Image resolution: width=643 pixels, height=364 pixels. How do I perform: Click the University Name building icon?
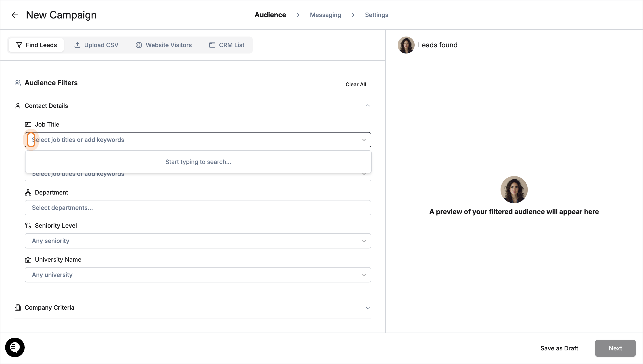pos(28,260)
